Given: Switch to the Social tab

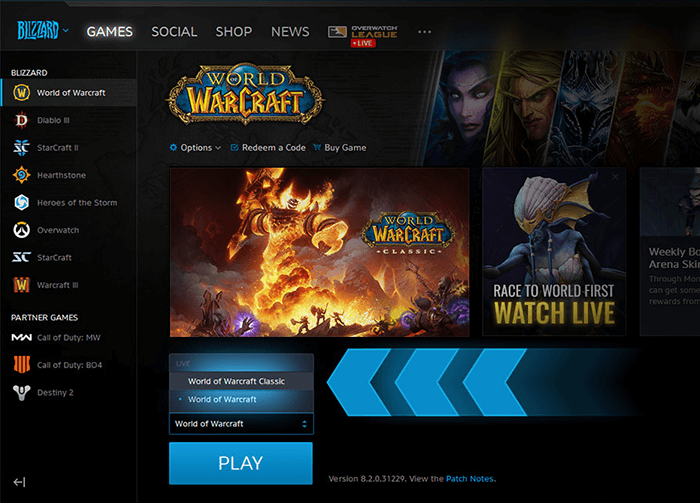Looking at the screenshot, I should pyautogui.click(x=174, y=32).
